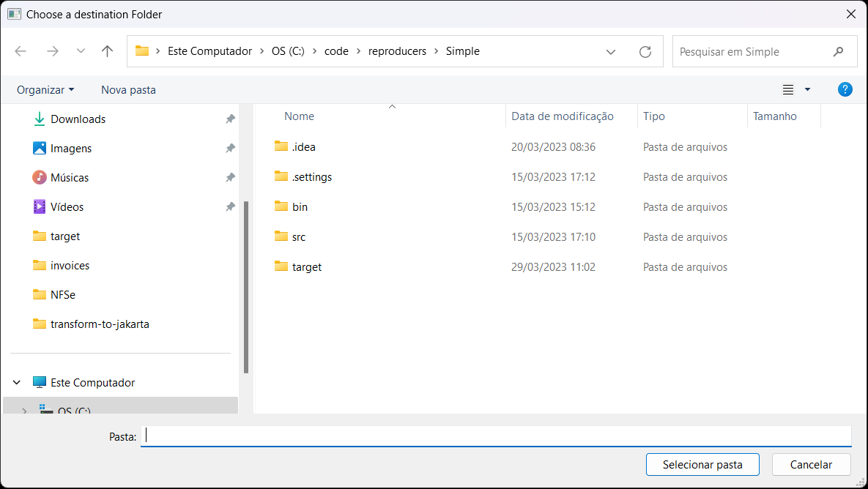Open the address bar dropdown chevron
This screenshot has width=868, height=489.
pos(611,51)
